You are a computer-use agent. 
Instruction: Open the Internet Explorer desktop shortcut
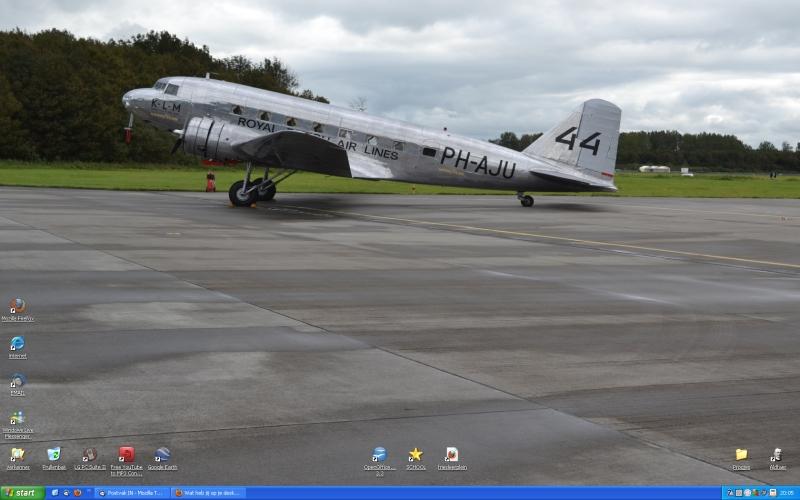pyautogui.click(x=17, y=347)
